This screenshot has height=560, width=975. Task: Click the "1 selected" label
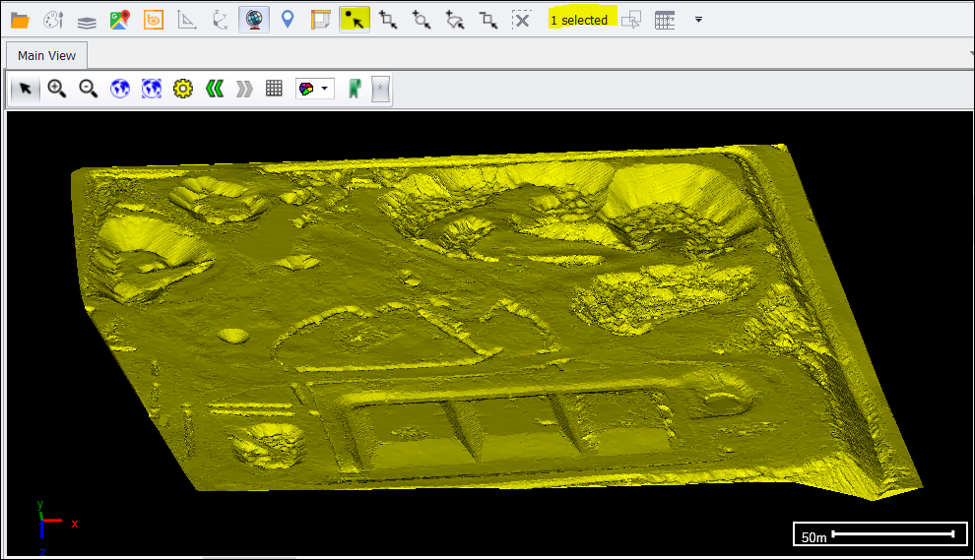click(579, 20)
